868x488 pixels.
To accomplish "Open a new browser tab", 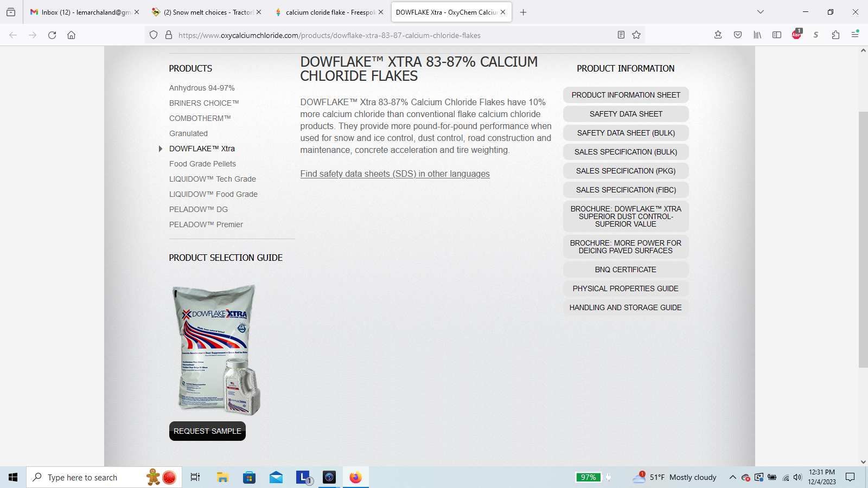I will (524, 12).
